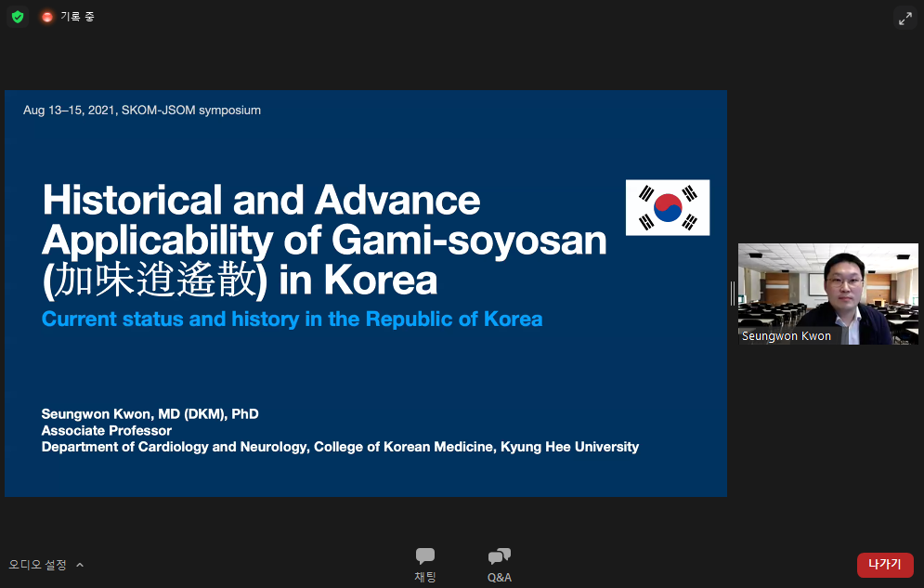Click the double speech-bubble Q&A icon
The height and width of the screenshot is (588, 924).
point(499,555)
